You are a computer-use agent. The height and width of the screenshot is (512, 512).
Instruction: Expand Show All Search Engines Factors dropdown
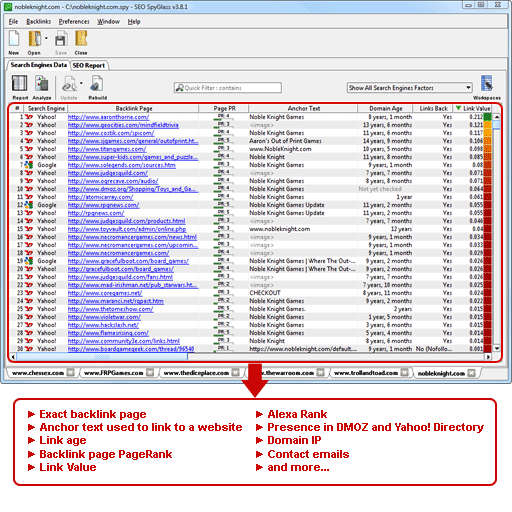468,88
